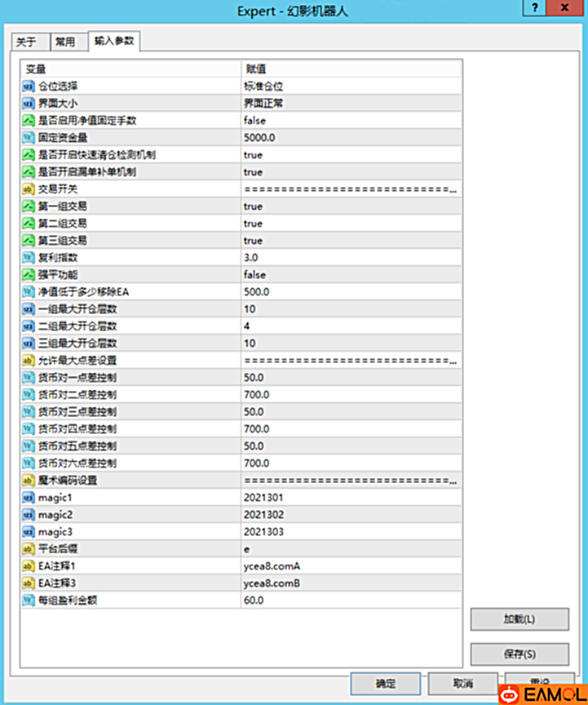This screenshot has width=588, height=705.
Task: Toggle 是否启用净值固定手数 false value
Action: click(254, 121)
